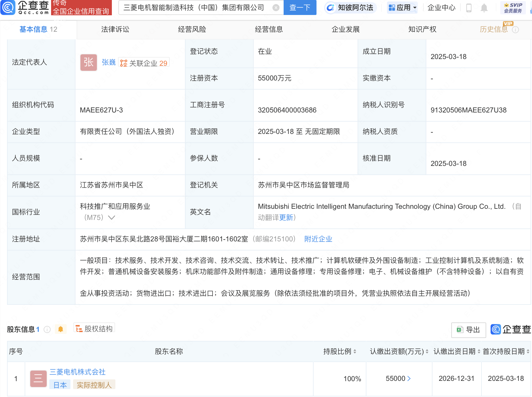Switch to 企业发展 tab
Image resolution: width=532 pixels, height=397 pixels.
[x=346, y=29]
